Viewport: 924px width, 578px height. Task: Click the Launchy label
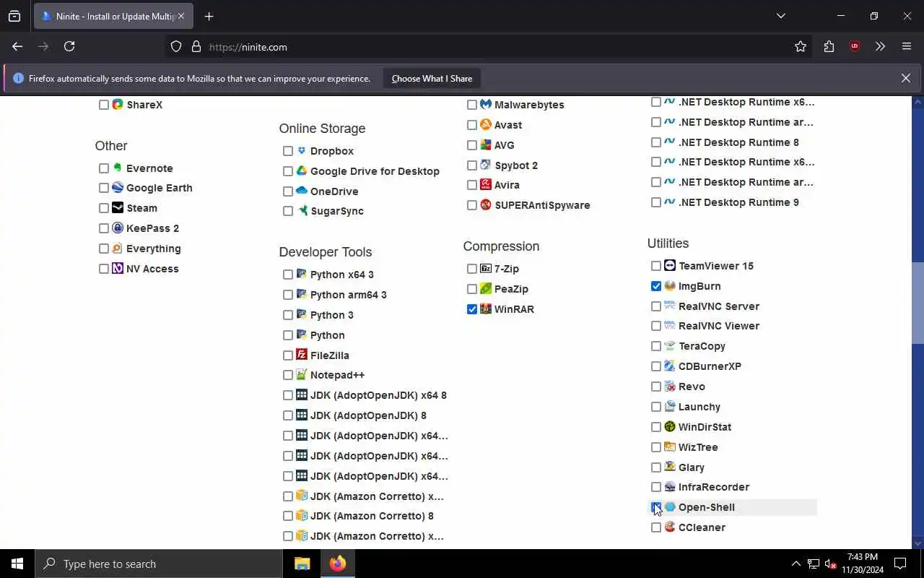[x=699, y=407]
